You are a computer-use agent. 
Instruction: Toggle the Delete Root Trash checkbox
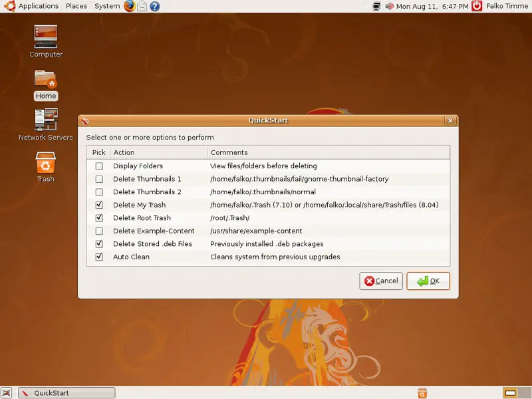tap(99, 218)
